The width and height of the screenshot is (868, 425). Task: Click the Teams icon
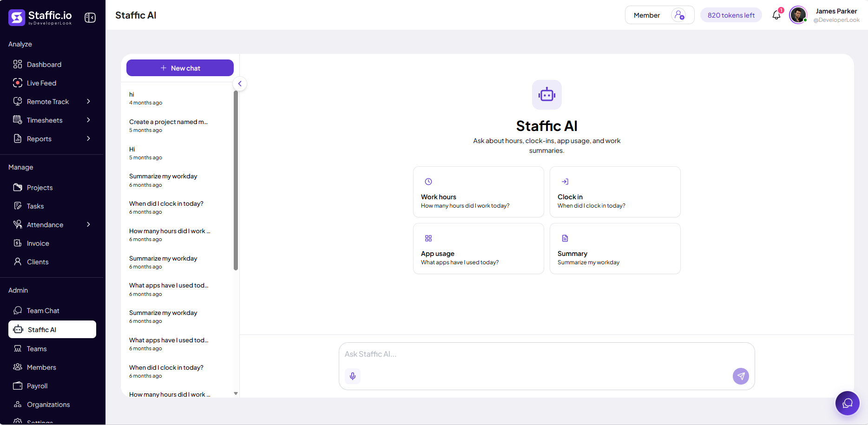pyautogui.click(x=18, y=348)
